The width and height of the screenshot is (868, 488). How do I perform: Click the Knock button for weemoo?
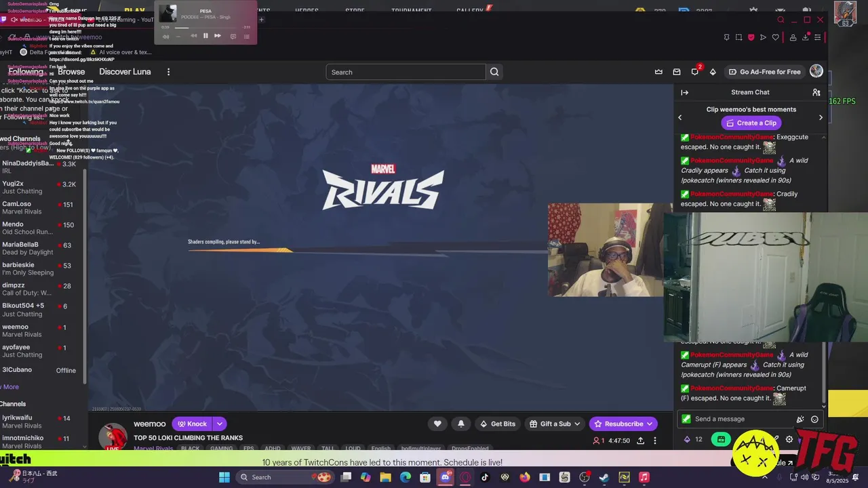(x=193, y=424)
